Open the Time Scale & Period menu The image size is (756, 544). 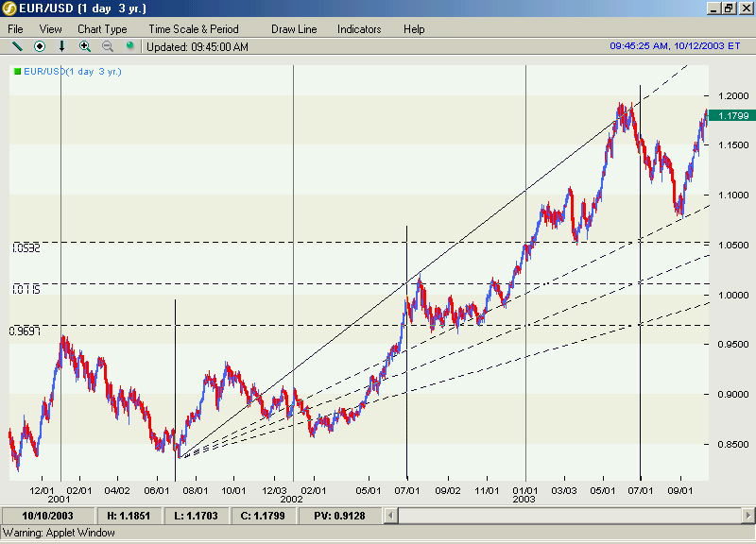click(x=194, y=29)
